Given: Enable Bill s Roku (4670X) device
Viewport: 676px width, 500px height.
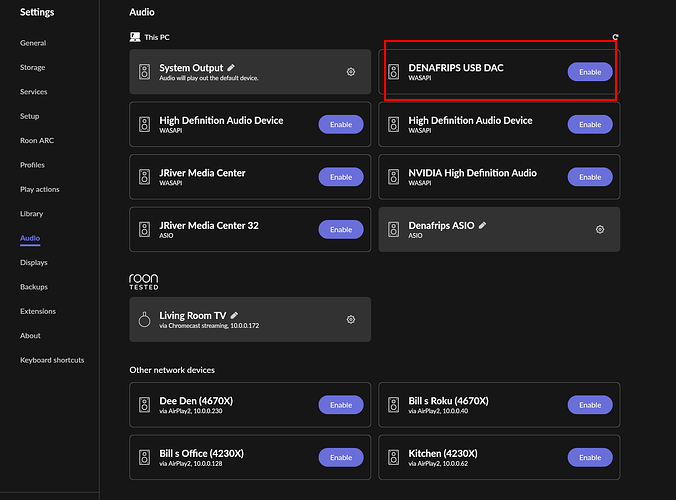Looking at the screenshot, I should coord(590,405).
